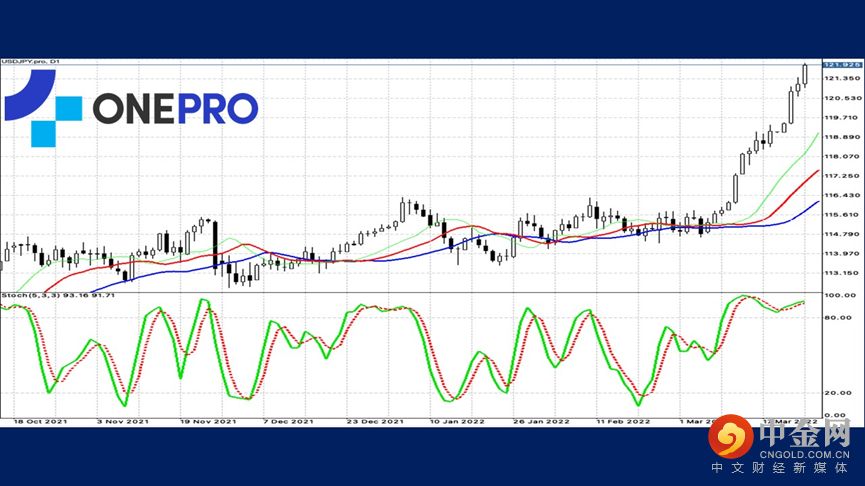Click the 0.00 stochastic scale label
This screenshot has height=486, width=865.
836,415
